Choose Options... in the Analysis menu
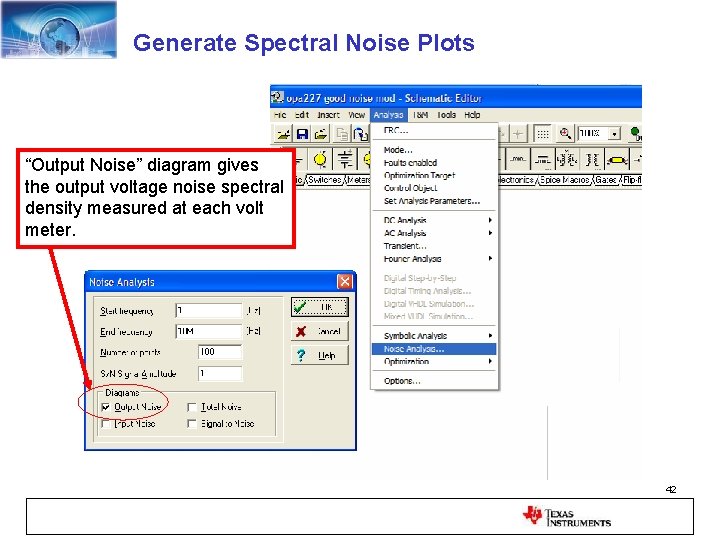The width and height of the screenshot is (720, 540). click(x=434, y=381)
